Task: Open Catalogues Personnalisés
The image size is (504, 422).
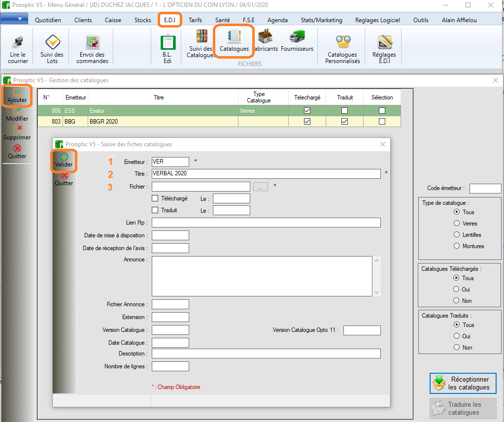Action: (342, 49)
